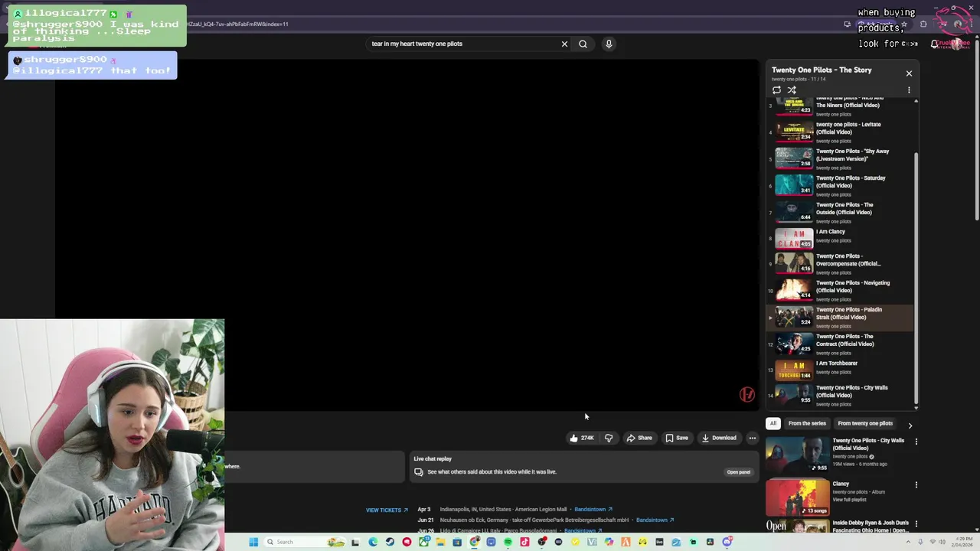Open options for the City Walls recommendation
This screenshot has height=551, width=980.
916,442
